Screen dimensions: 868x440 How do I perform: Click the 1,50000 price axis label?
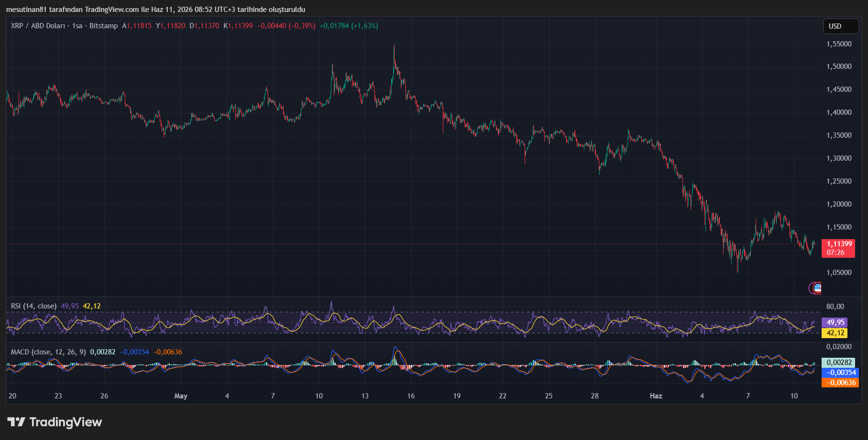pyautogui.click(x=839, y=66)
